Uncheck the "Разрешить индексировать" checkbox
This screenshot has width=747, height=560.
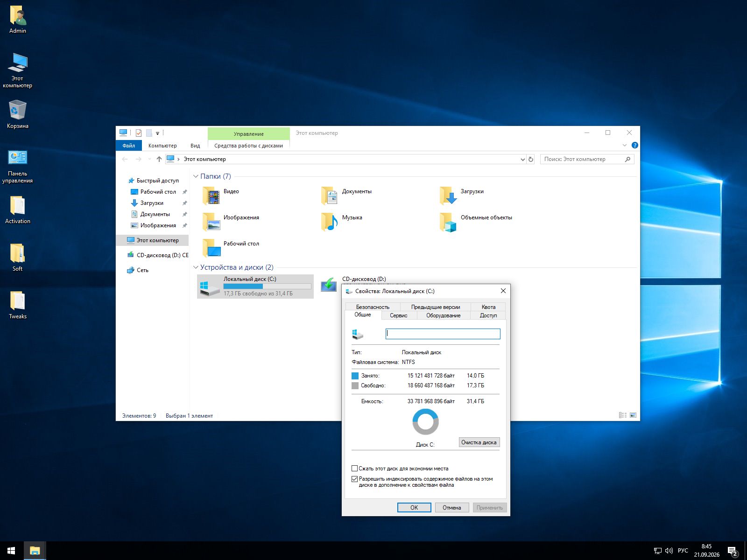(355, 479)
